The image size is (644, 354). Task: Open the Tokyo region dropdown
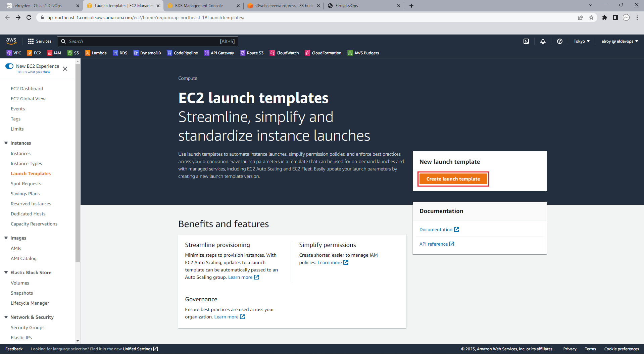[x=582, y=41]
